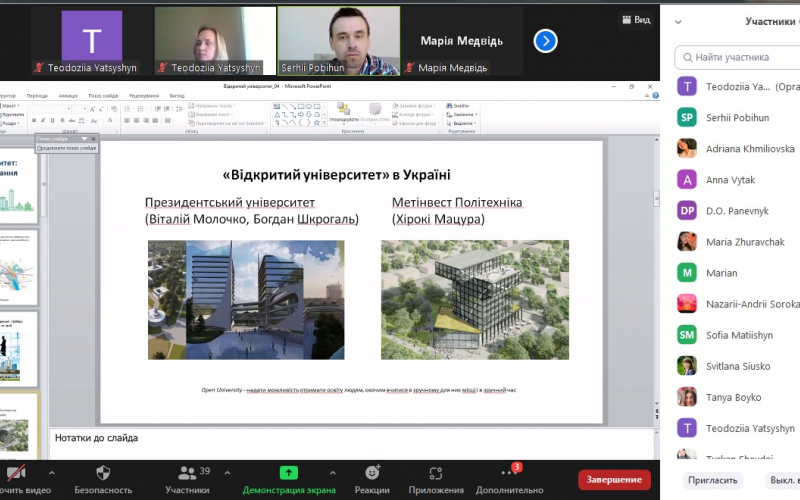Click PowerPoint Упорядкувати arrange icon
The width and height of the screenshot is (800, 500).
click(x=343, y=109)
